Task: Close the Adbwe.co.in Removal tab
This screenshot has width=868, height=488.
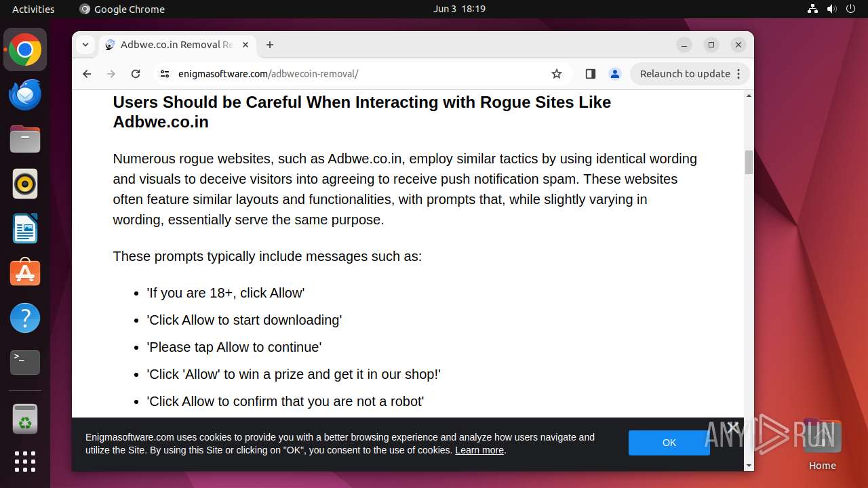Action: [245, 45]
